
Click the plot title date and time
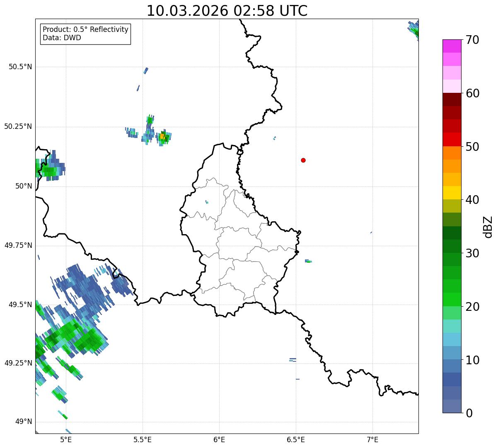coord(227,11)
